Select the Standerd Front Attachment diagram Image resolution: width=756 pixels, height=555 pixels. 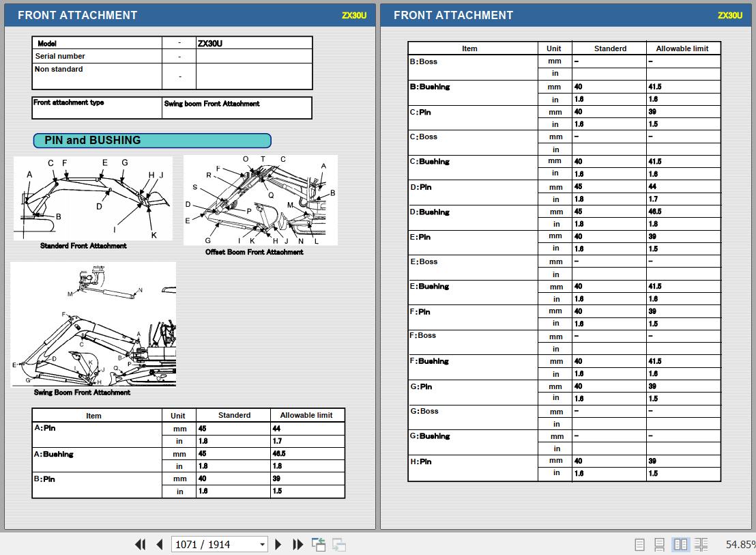[x=93, y=198]
